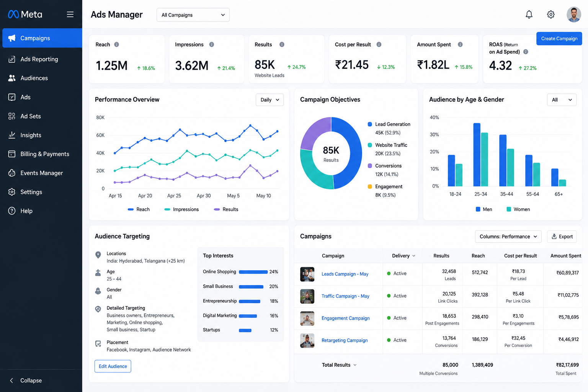The image size is (588, 392).
Task: Click the Impressions info icon
Action: (x=212, y=44)
